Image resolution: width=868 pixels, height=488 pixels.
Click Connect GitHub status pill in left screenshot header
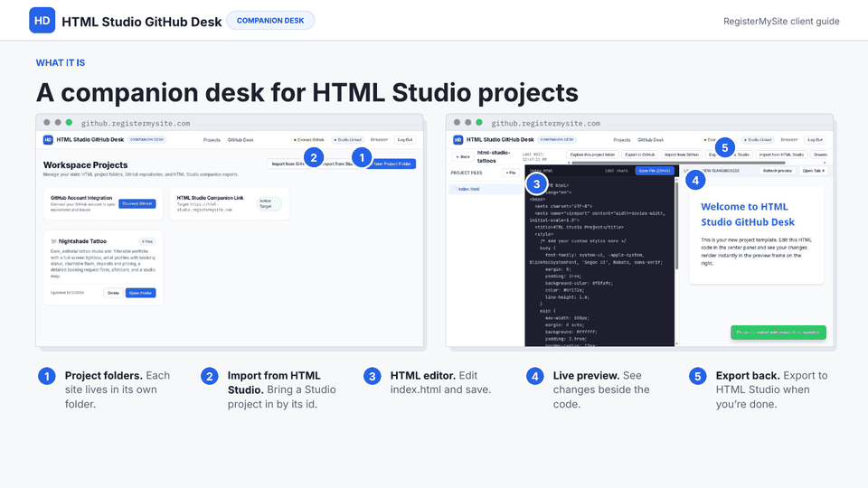309,140
